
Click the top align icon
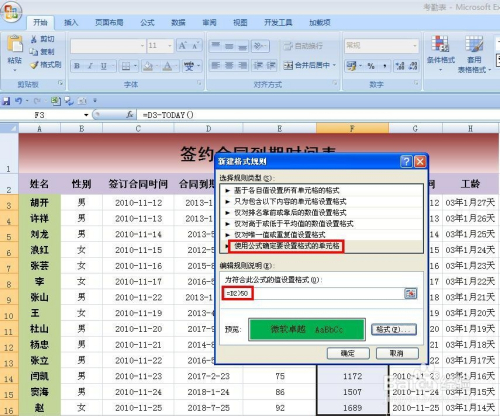pyautogui.click(x=216, y=46)
